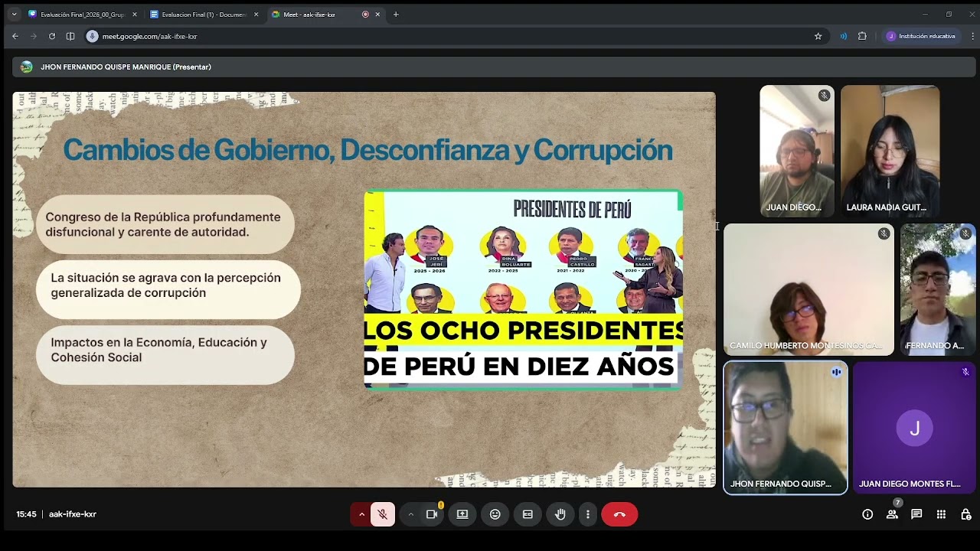The width and height of the screenshot is (980, 551).
Task: Open the chat with everyone
Action: click(916, 514)
